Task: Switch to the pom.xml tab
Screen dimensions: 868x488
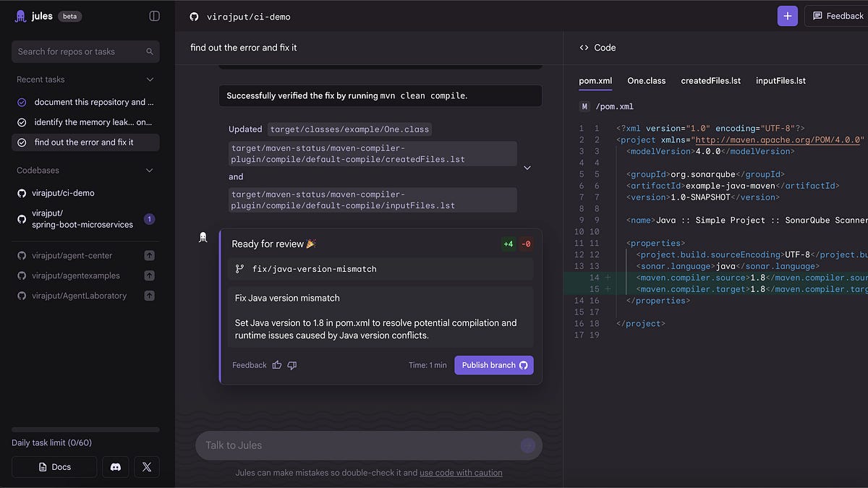Action: pyautogui.click(x=595, y=81)
